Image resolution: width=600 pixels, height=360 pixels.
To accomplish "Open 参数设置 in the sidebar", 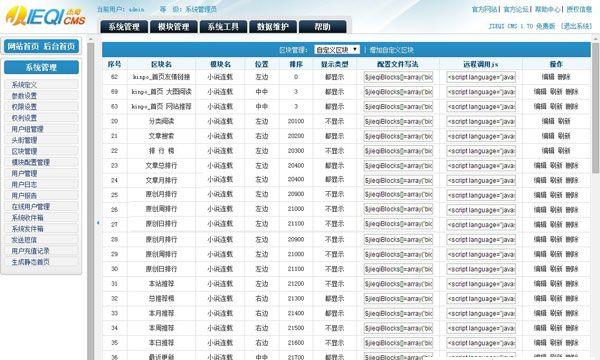I will click(24, 96).
